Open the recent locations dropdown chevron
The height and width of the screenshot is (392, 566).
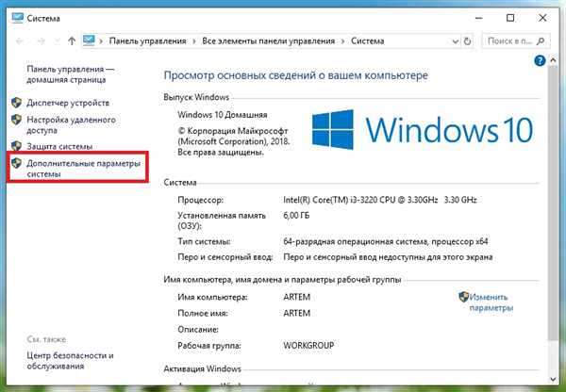[57, 41]
